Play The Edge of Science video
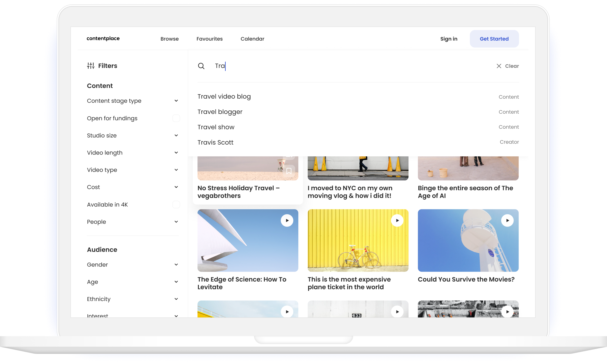Image resolution: width=607 pixels, height=364 pixels. pos(287,220)
